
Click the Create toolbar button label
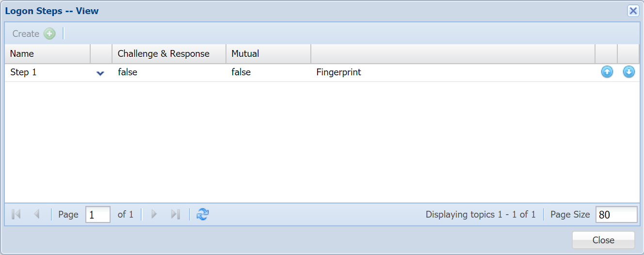tap(26, 34)
